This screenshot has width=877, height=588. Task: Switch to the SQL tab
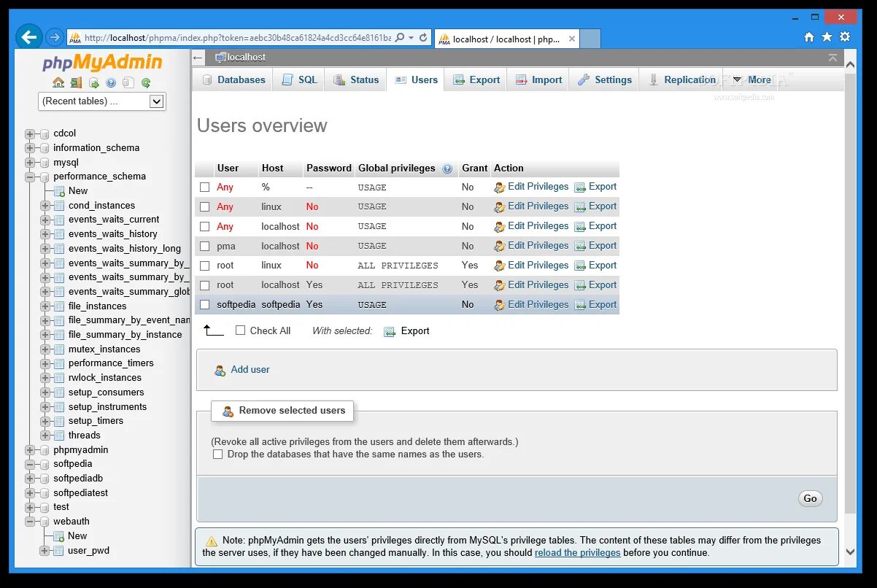[299, 80]
